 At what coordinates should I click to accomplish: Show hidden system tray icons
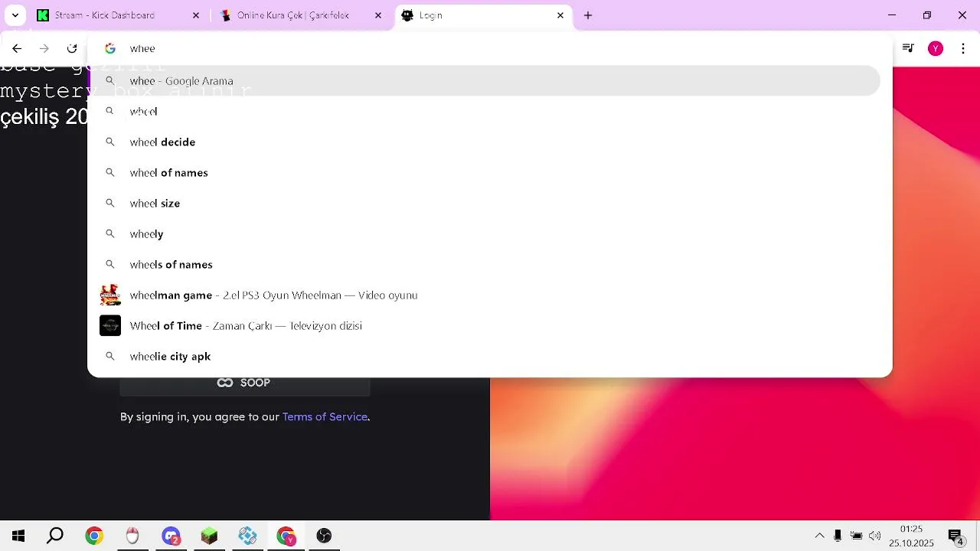(819, 536)
